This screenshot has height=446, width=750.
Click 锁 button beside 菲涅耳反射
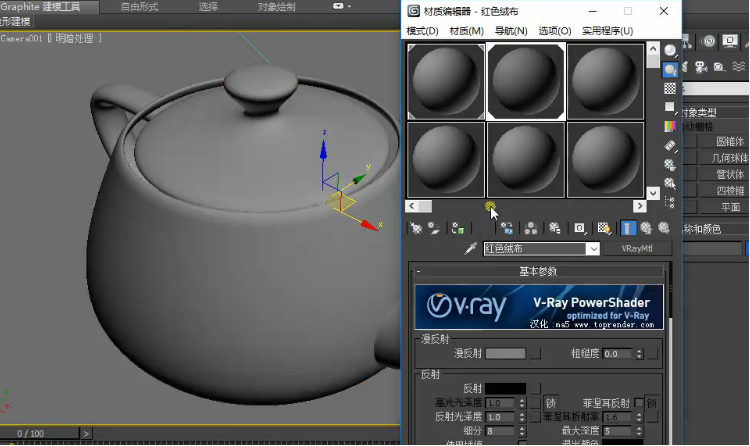point(651,403)
